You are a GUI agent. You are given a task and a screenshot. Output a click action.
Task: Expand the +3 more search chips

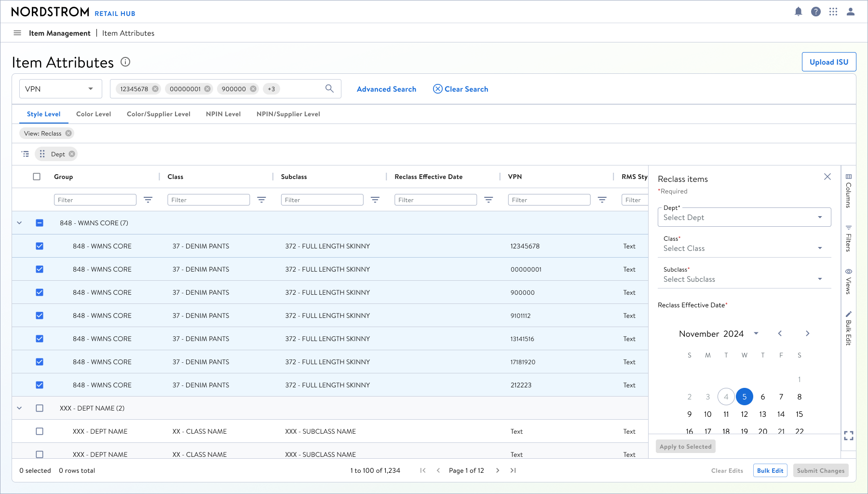(271, 89)
